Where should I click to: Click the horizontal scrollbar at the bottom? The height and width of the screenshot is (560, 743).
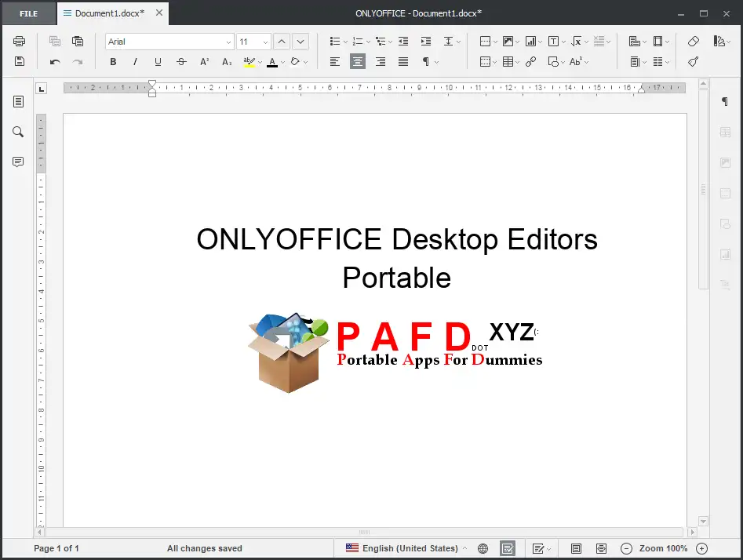[364, 532]
